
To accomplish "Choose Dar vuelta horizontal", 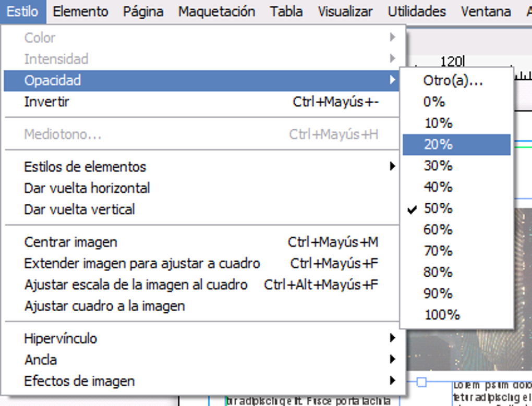I will 87,188.
